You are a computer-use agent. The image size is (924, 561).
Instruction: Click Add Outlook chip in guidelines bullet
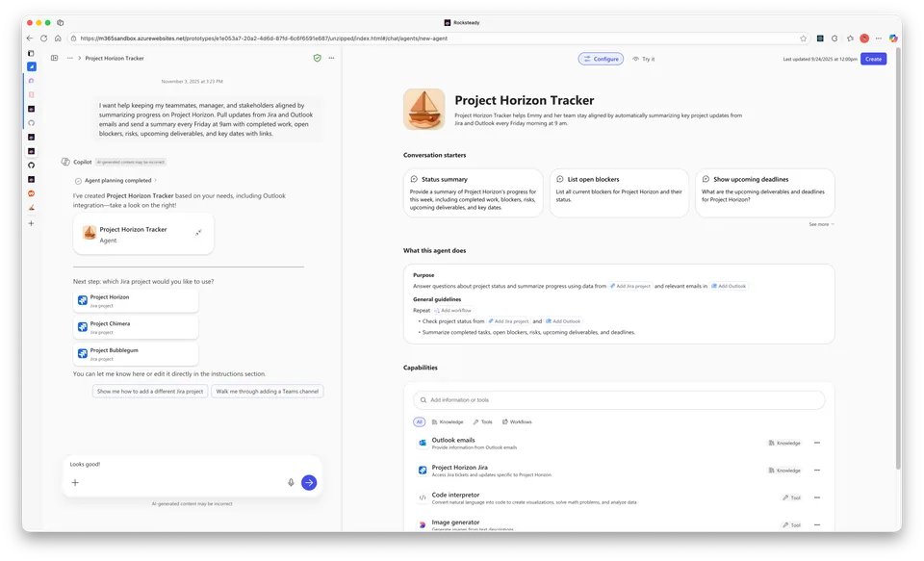(563, 321)
